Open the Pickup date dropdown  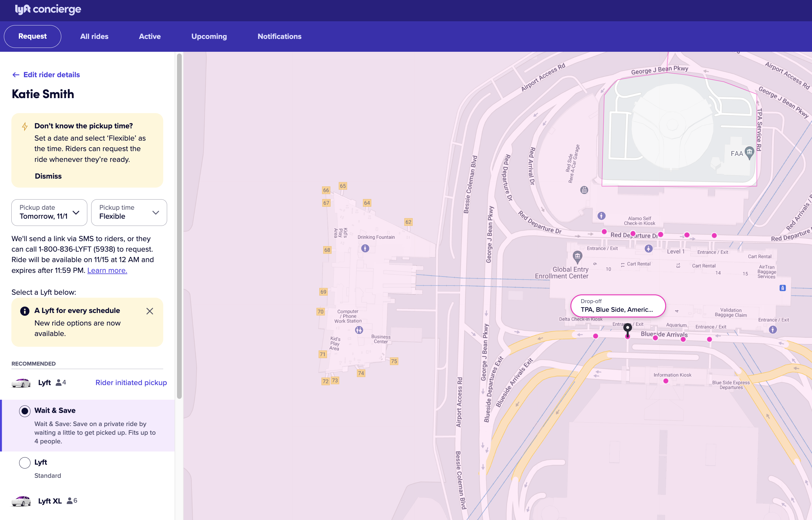click(x=49, y=212)
